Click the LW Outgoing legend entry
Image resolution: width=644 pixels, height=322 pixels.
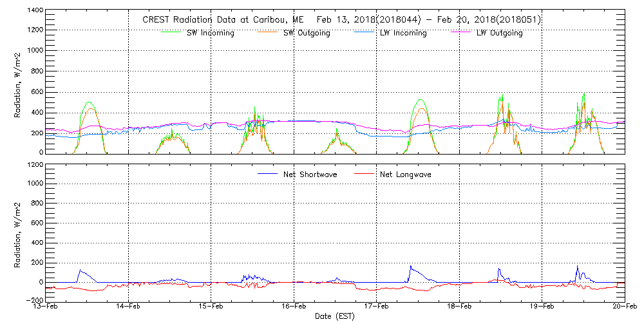499,33
